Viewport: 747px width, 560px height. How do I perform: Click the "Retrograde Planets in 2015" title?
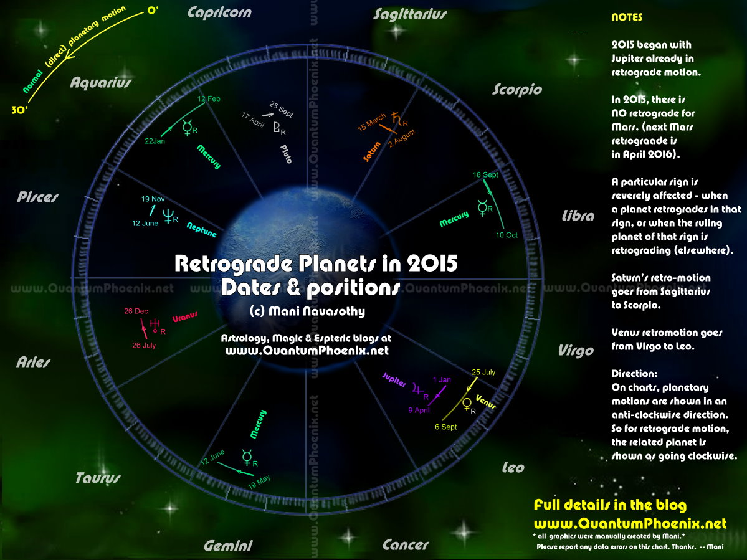coord(316,263)
